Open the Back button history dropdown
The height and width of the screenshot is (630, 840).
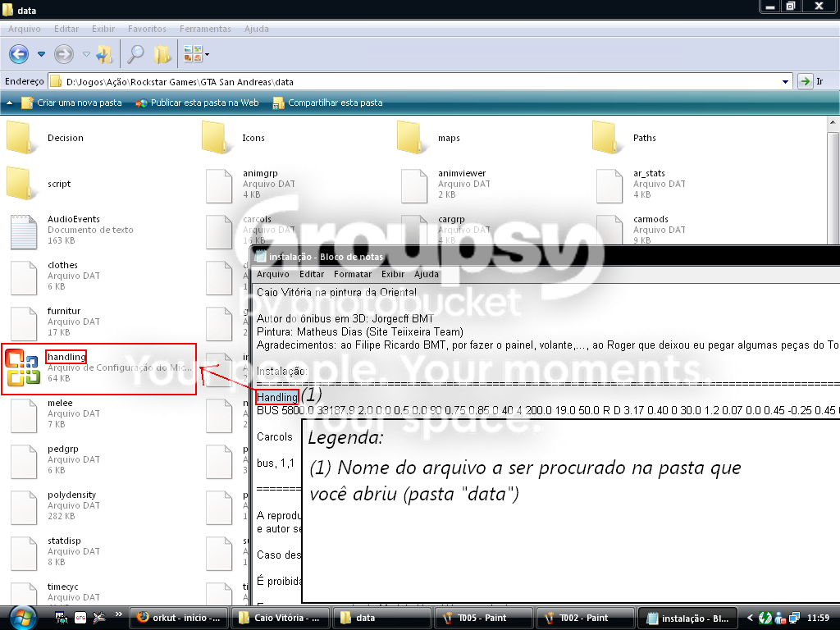tap(41, 54)
